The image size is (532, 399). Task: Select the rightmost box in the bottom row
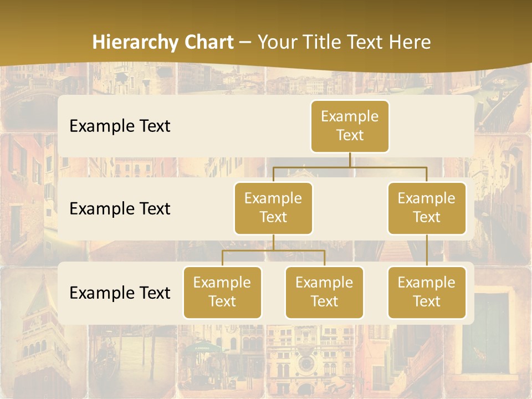(x=427, y=292)
